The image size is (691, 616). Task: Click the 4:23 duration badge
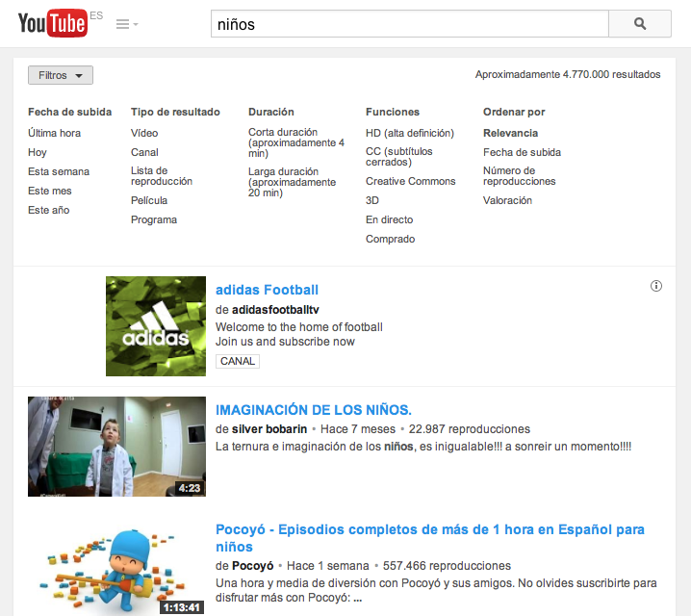coord(190,488)
